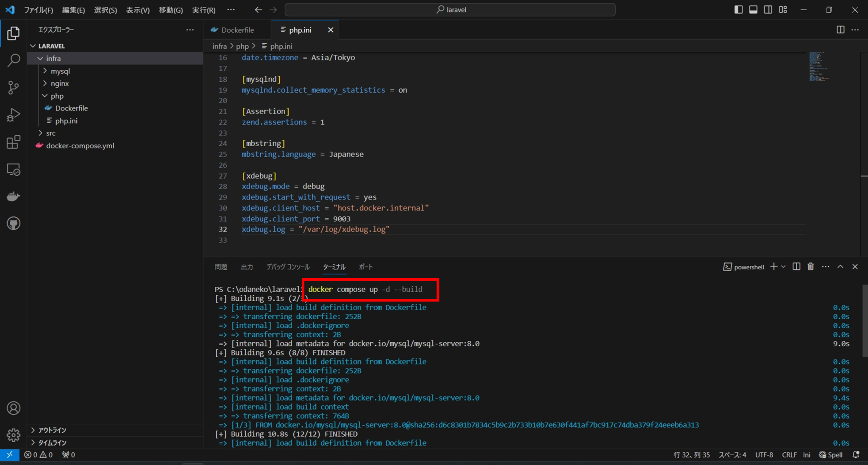Open the Manage settings gear
The width and height of the screenshot is (868, 465).
pyautogui.click(x=14, y=435)
